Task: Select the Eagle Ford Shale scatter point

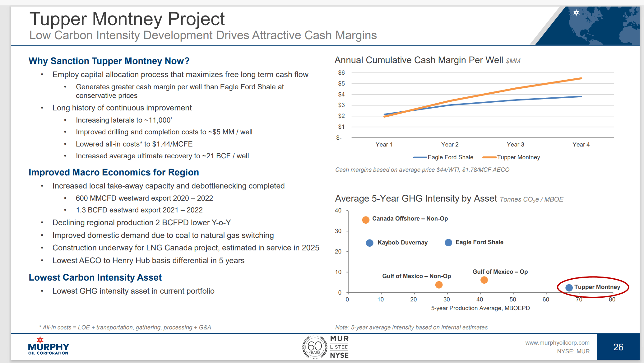Action: pos(448,242)
